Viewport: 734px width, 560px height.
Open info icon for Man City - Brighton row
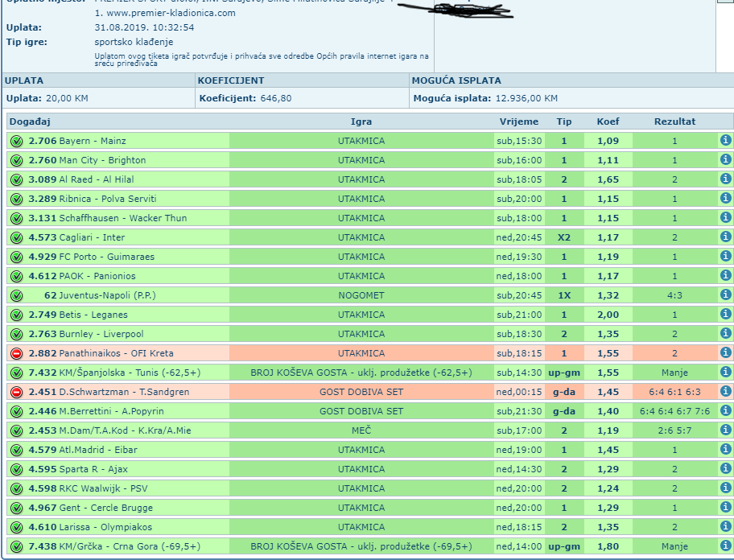click(726, 159)
